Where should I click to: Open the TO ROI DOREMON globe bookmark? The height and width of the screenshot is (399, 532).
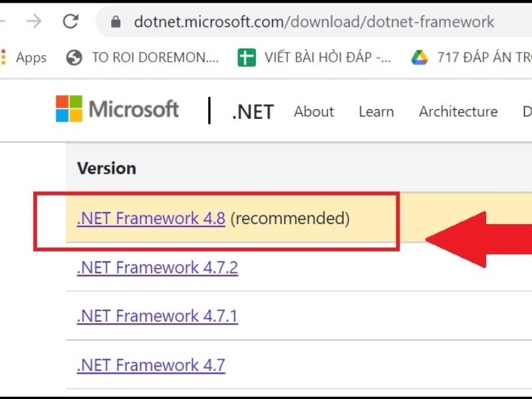click(142, 58)
